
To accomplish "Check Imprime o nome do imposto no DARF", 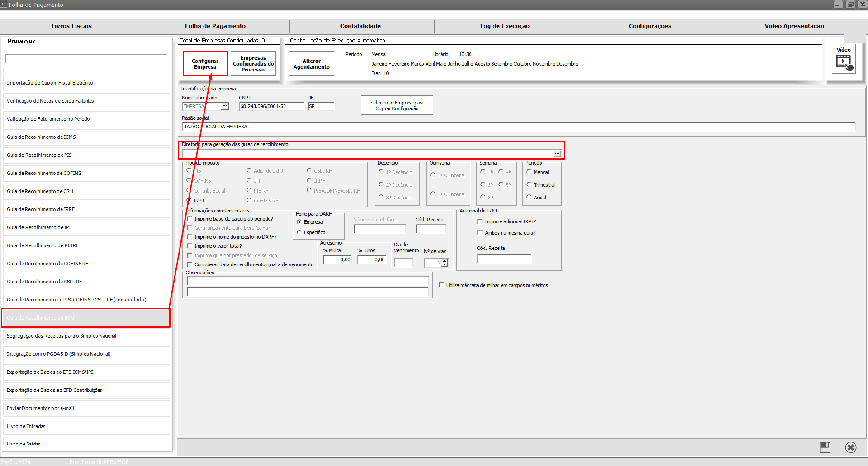I will tap(190, 237).
